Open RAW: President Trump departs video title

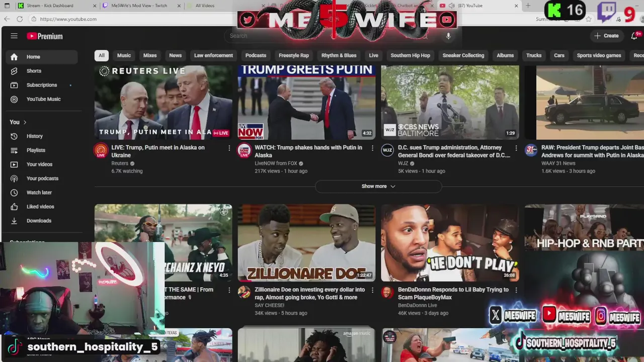592,151
